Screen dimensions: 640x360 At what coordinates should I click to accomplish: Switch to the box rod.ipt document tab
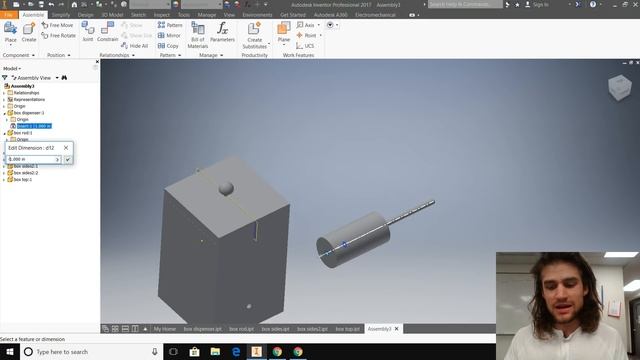pyautogui.click(x=241, y=329)
